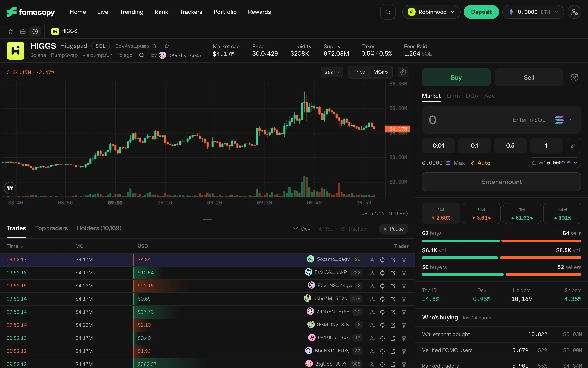Select the recent history clock icon
Image resolution: width=588 pixels, height=368 pixels.
click(x=35, y=31)
